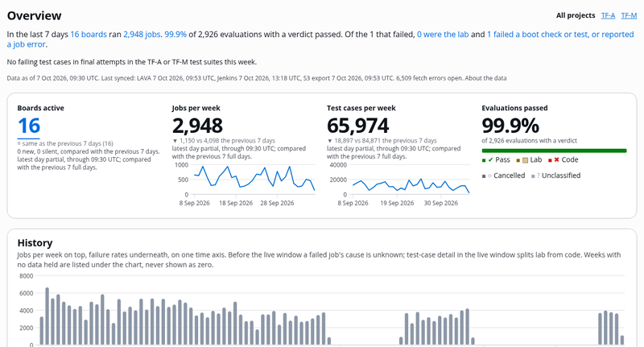The width and height of the screenshot is (644, 347).
Task: Follow the 99.9% link in summary sentence
Action: click(x=175, y=35)
